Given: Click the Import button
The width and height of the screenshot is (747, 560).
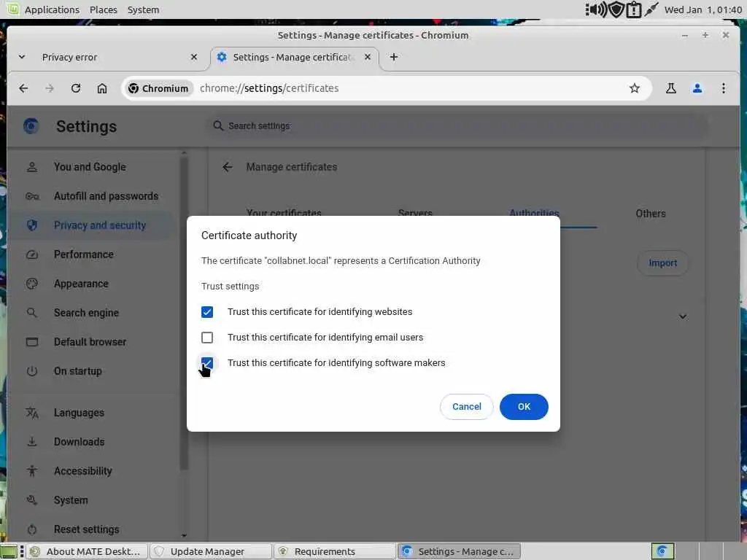Looking at the screenshot, I should click(662, 262).
